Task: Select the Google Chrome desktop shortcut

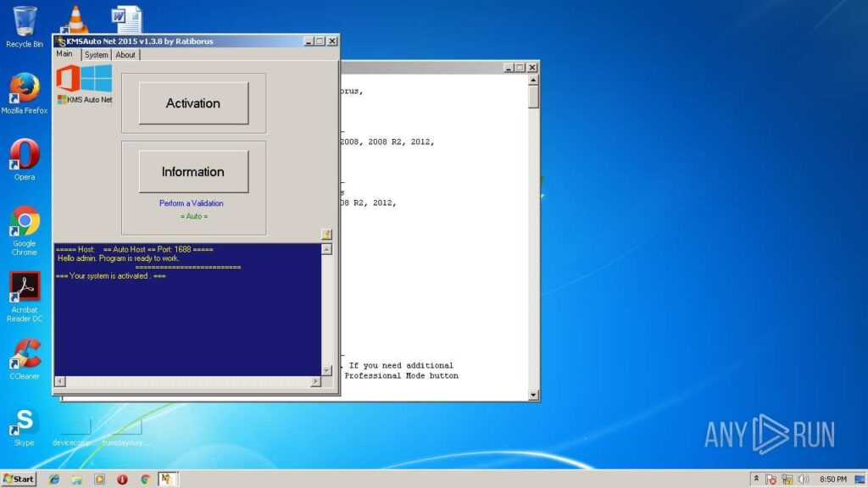Action: coord(25,230)
